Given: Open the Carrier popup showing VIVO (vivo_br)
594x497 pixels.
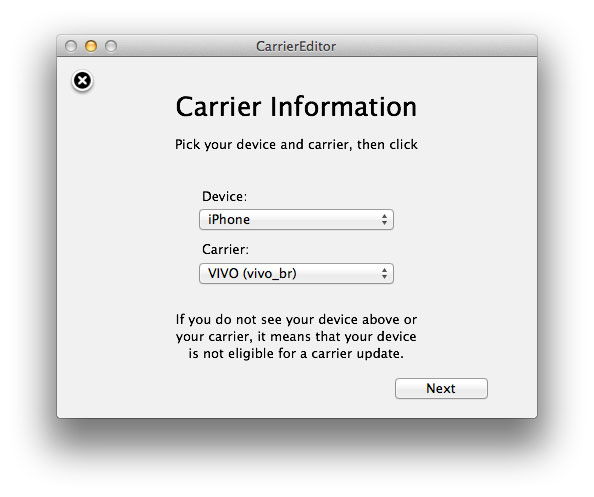Looking at the screenshot, I should (296, 274).
